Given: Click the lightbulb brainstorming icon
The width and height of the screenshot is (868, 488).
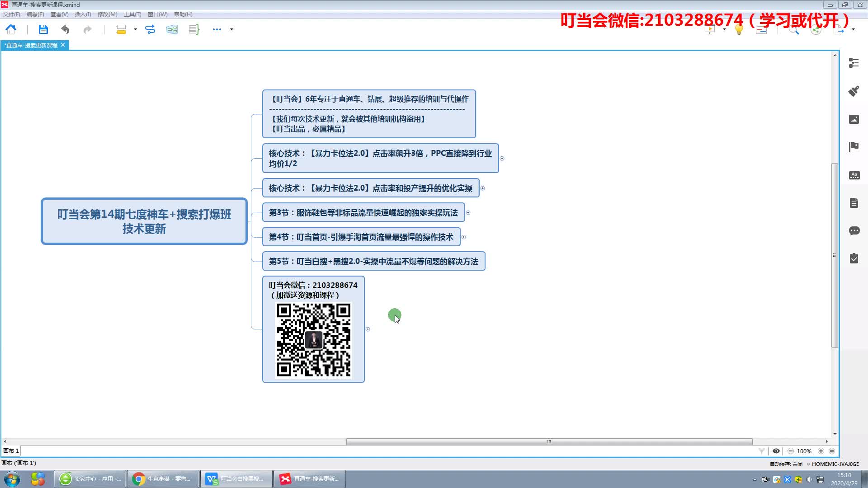Looking at the screenshot, I should (x=739, y=30).
